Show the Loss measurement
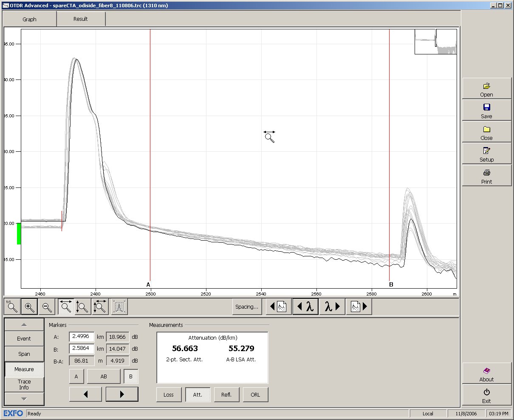 [x=169, y=394]
